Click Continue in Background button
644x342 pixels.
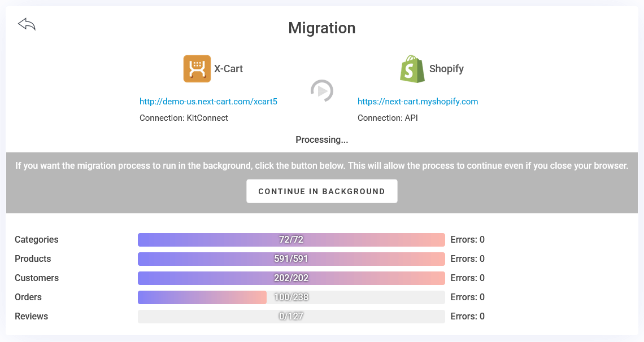pyautogui.click(x=321, y=191)
